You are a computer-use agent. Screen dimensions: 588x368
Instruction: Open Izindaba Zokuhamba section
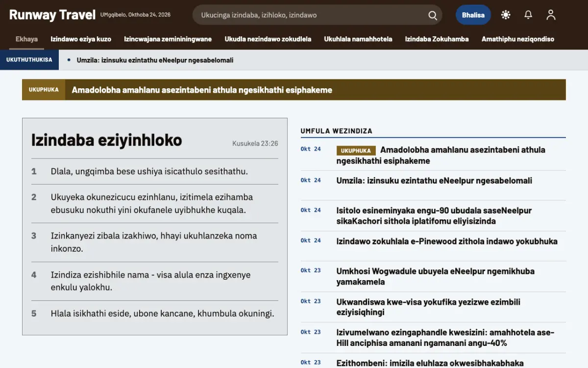point(437,39)
